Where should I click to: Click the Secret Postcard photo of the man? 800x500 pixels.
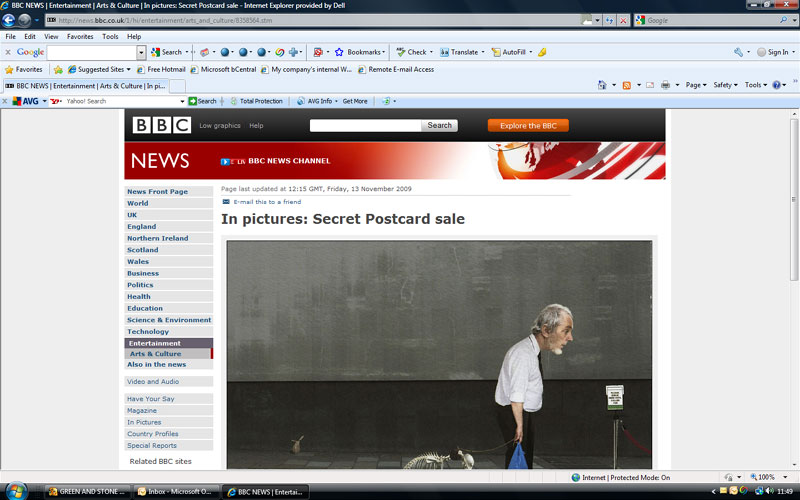tap(439, 355)
